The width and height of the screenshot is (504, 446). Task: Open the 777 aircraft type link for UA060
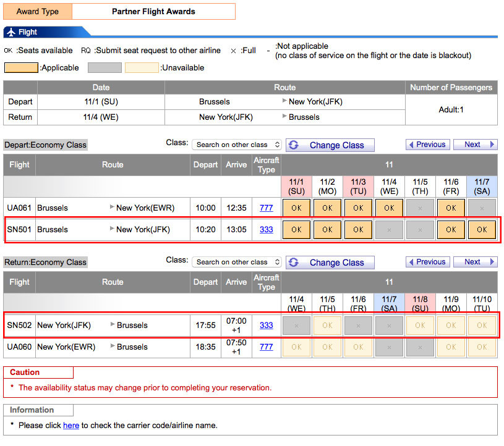pyautogui.click(x=266, y=347)
